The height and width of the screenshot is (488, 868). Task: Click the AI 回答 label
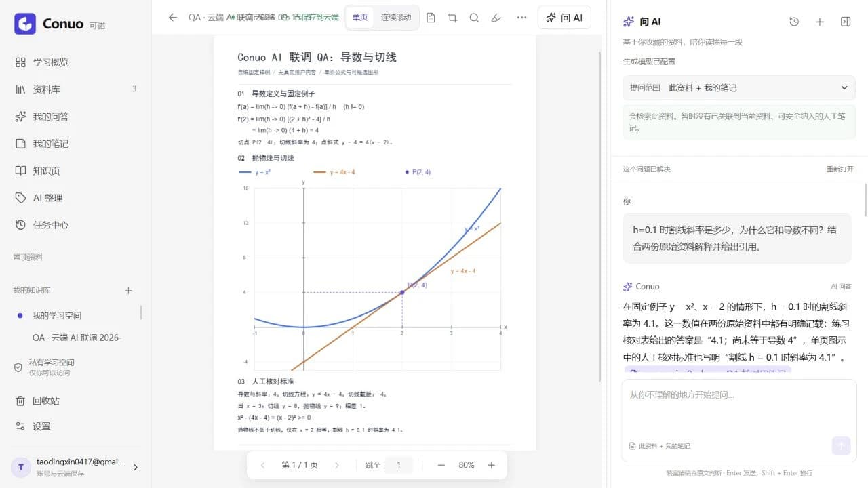pyautogui.click(x=841, y=287)
